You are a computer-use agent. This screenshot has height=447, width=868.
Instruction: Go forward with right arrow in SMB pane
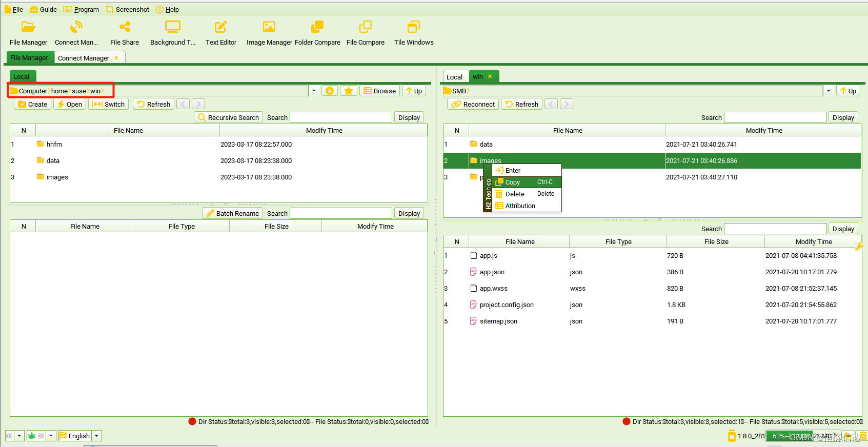pyautogui.click(x=567, y=104)
